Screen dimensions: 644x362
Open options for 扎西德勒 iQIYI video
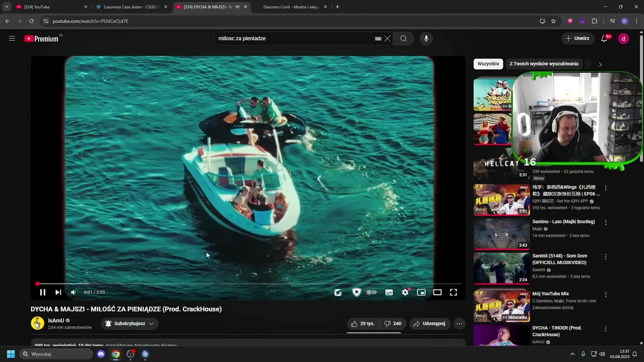coord(606,188)
